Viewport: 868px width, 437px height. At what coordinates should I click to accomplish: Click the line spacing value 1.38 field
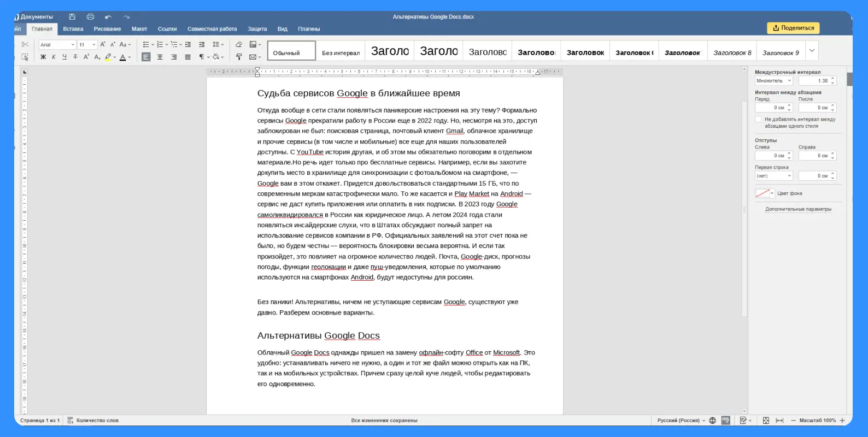pyautogui.click(x=817, y=80)
